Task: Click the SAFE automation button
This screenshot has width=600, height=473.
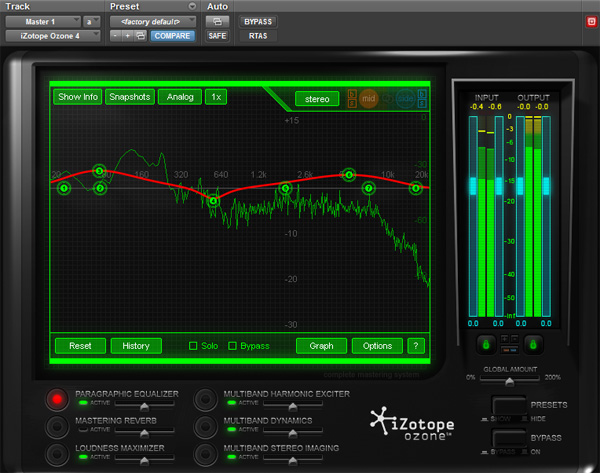Action: tap(217, 36)
